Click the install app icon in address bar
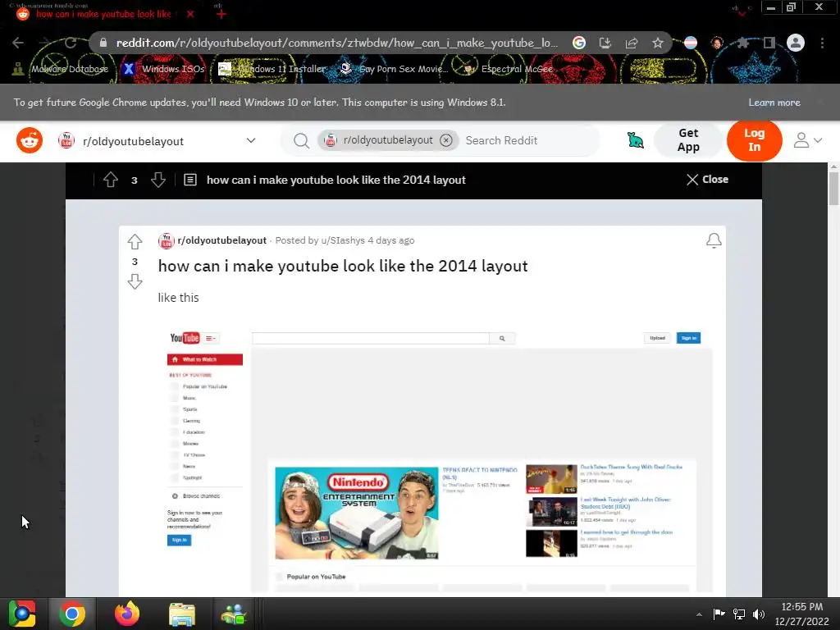 coord(605,43)
